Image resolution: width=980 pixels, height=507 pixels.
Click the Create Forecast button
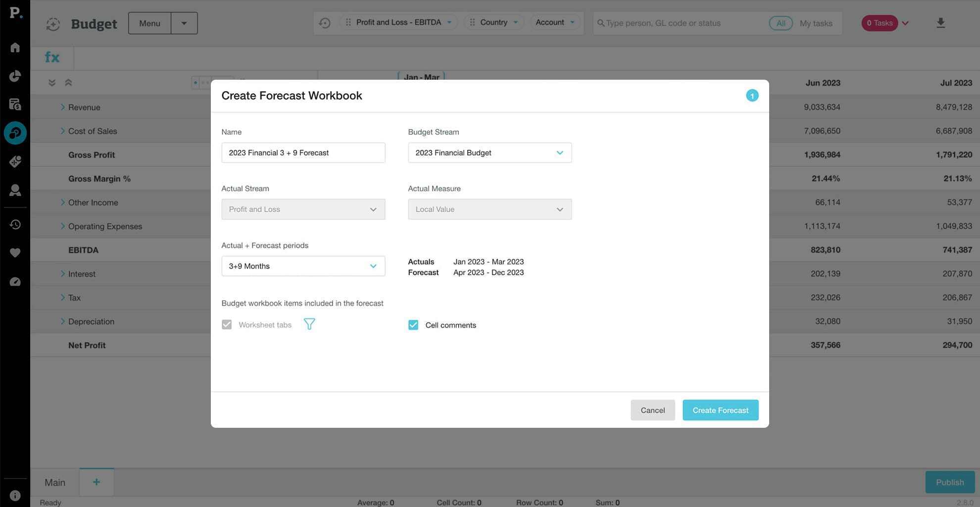pyautogui.click(x=720, y=410)
